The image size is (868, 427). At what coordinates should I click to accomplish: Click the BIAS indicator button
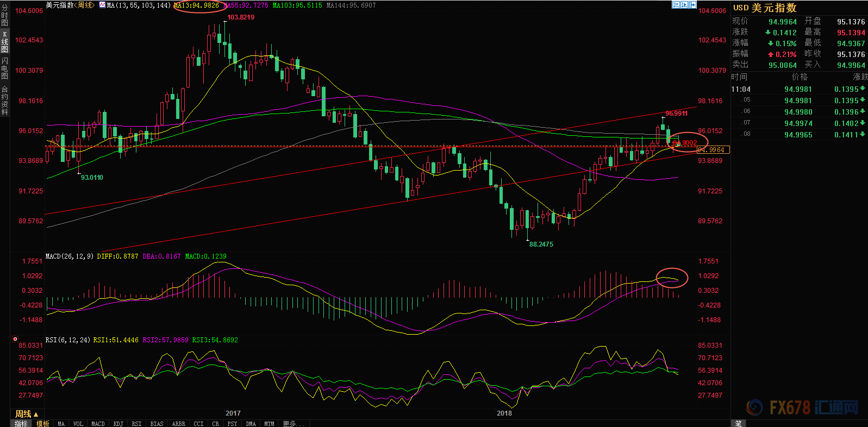coord(157,424)
